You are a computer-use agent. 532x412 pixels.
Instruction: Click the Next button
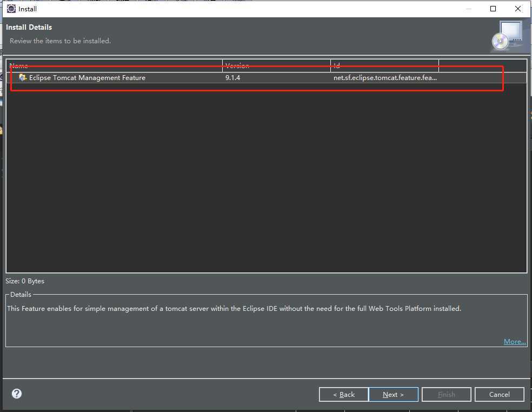[x=393, y=394]
